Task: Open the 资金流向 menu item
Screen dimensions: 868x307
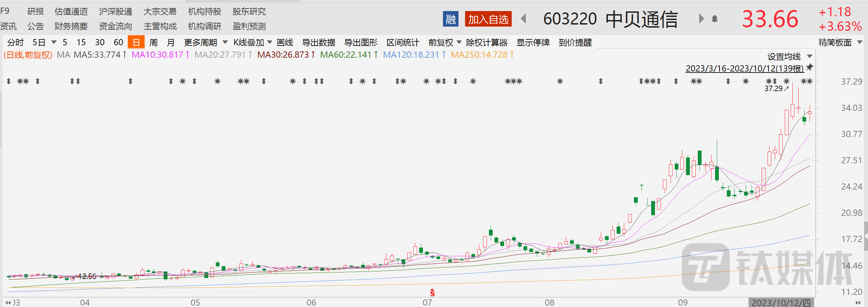Action: click(x=115, y=26)
